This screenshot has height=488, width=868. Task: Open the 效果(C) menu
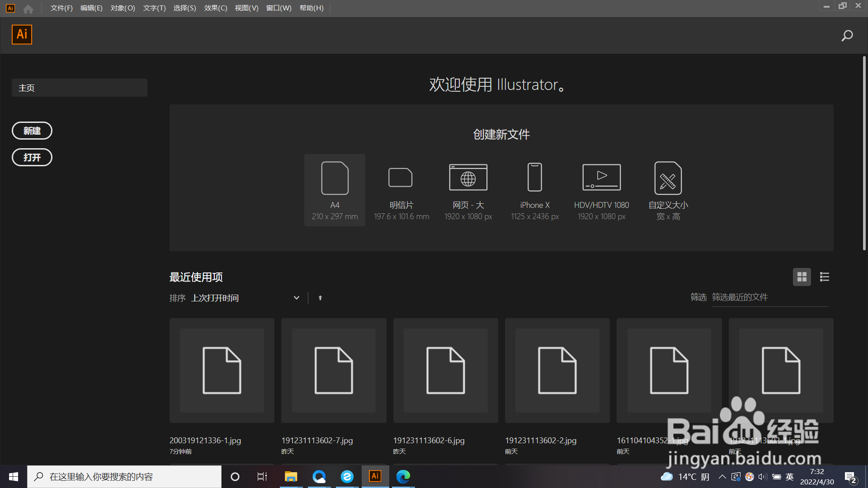coord(215,8)
